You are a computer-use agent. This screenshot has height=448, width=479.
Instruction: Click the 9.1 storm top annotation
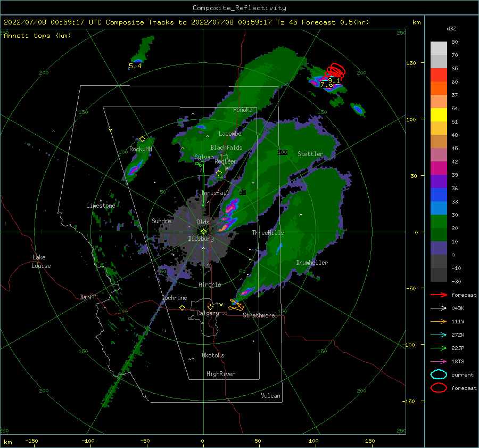(334, 81)
